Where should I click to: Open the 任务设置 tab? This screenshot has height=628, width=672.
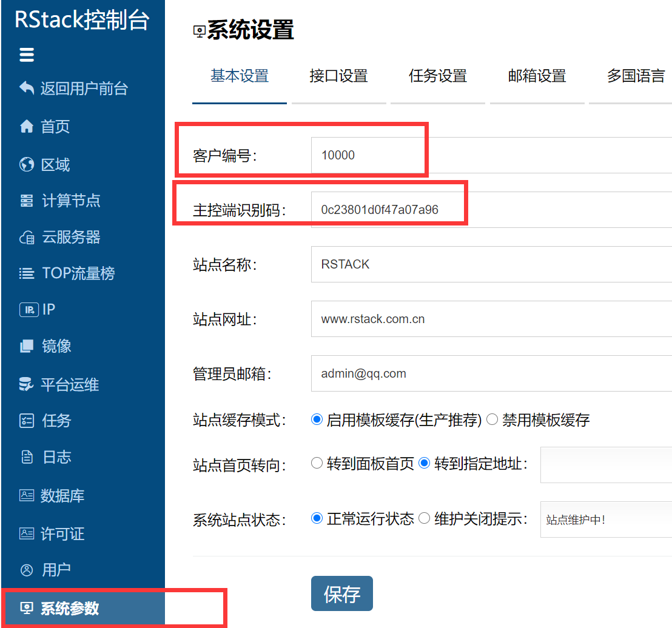(438, 76)
